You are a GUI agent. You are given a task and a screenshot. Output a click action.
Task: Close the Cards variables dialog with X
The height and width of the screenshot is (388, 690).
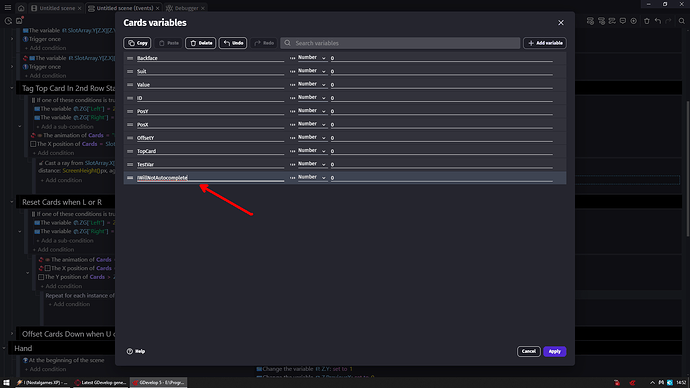561,22
